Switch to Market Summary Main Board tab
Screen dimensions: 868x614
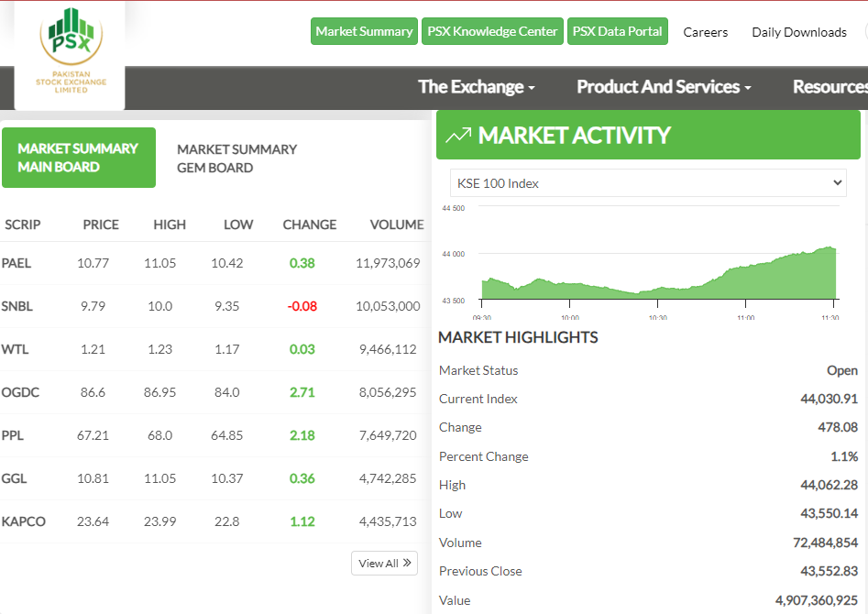[x=78, y=158]
